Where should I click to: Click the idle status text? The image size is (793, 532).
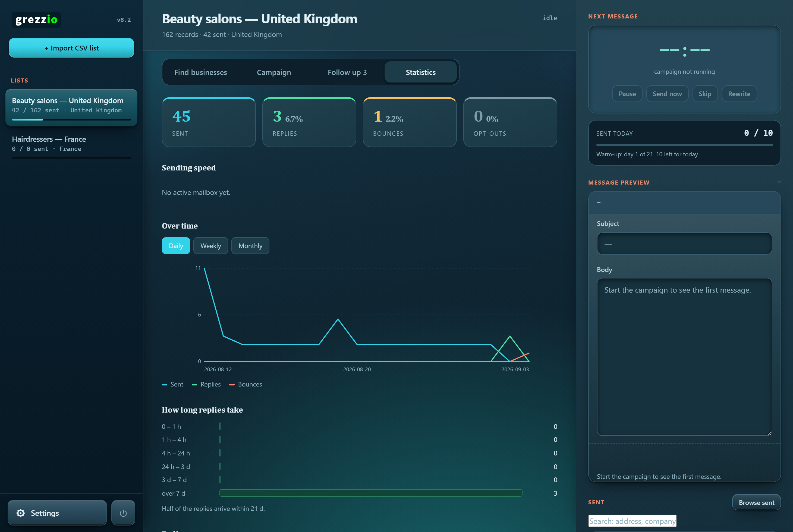[x=550, y=18]
